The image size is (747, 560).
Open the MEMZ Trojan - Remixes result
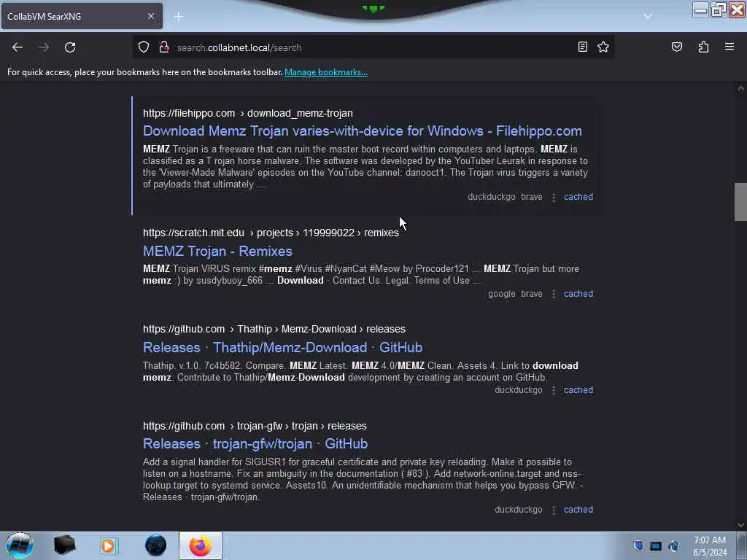(x=217, y=251)
